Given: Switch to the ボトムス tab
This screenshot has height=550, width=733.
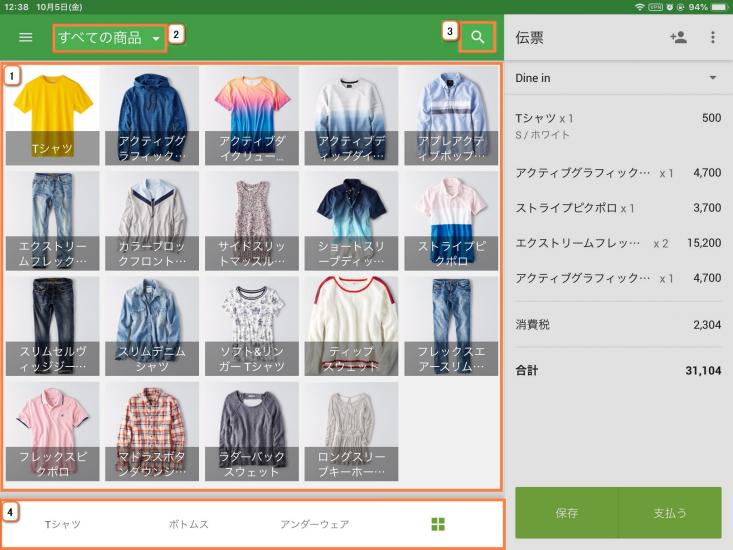Looking at the screenshot, I should point(189,524).
